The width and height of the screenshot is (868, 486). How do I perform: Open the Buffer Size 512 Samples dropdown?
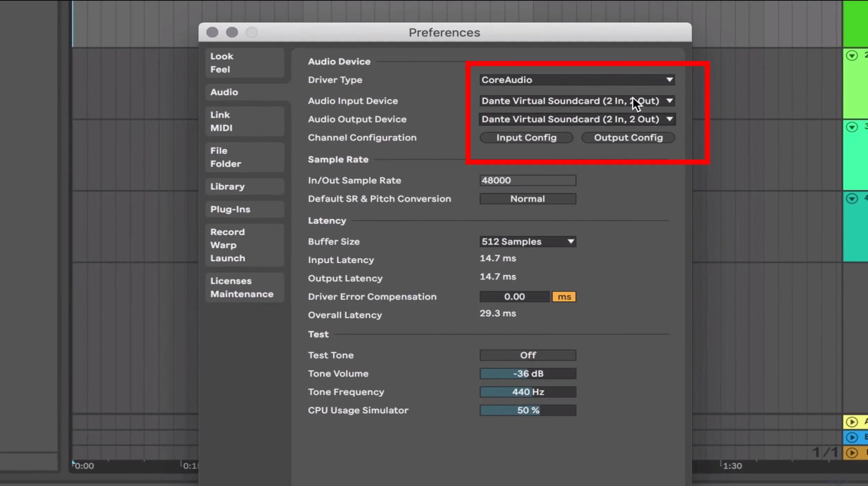click(x=528, y=241)
